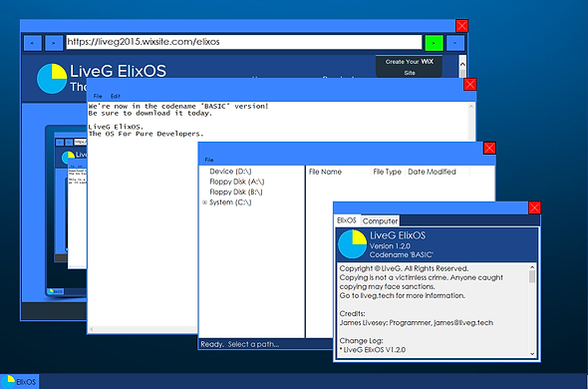Click the embedded screenshot thumbnail on webpage
The height and width of the screenshot is (389, 588).
[x=66, y=212]
